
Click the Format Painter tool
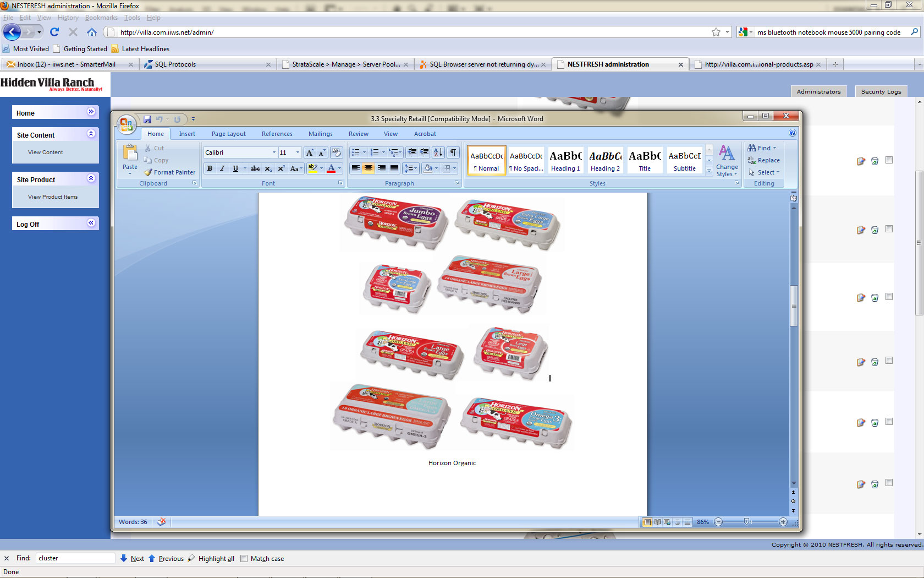(170, 172)
